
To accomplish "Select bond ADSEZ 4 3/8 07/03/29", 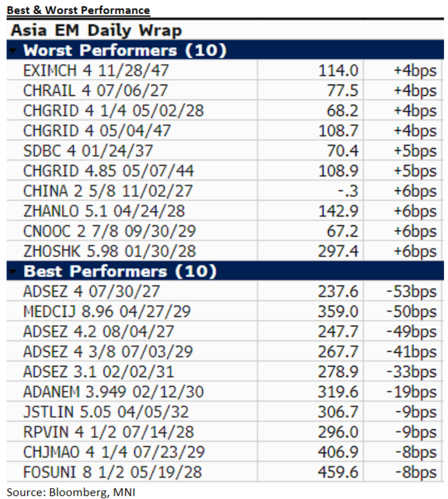I will [108, 351].
